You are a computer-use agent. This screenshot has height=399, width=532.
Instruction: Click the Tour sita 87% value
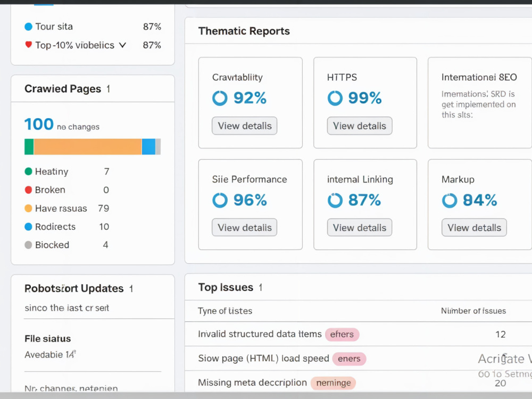pos(152,27)
